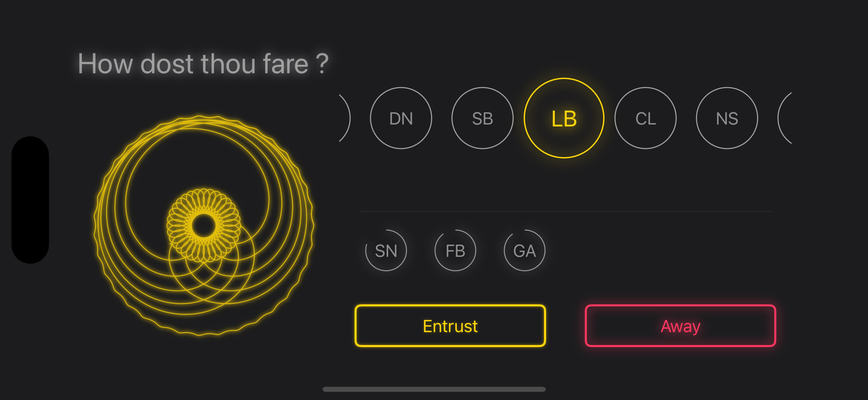Pick the CL circle option

(645, 118)
